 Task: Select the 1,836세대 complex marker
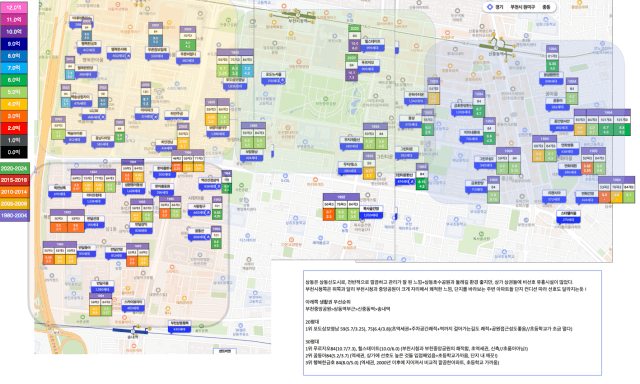click(x=235, y=84)
